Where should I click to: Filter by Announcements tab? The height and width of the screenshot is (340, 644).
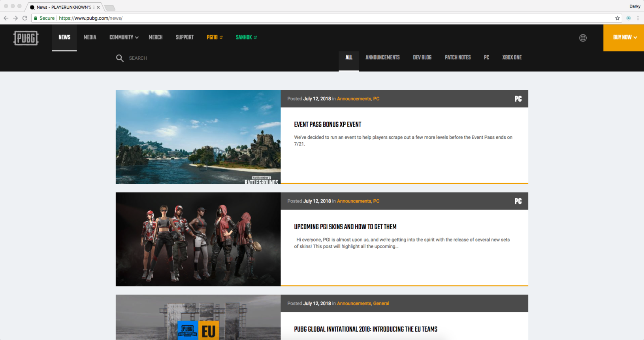(x=382, y=58)
